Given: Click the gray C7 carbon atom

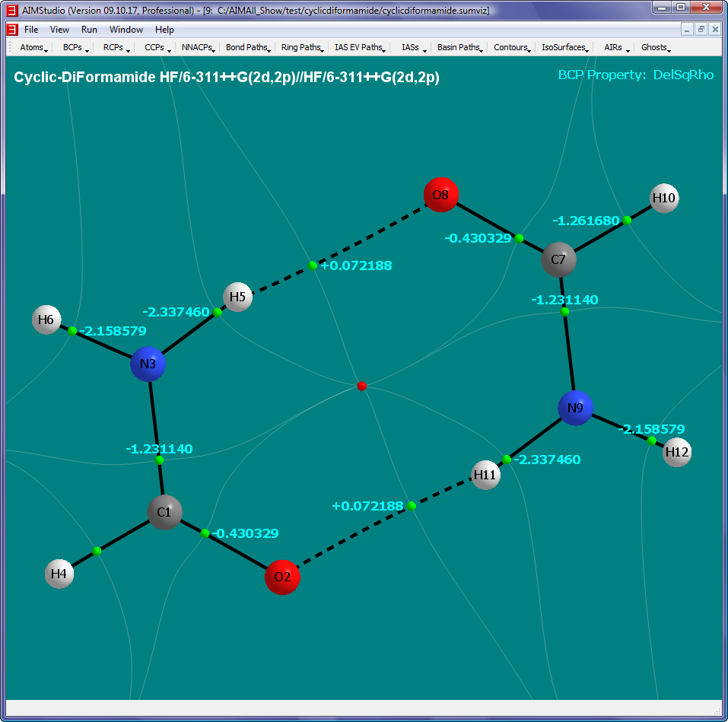Looking at the screenshot, I should pos(558,260).
